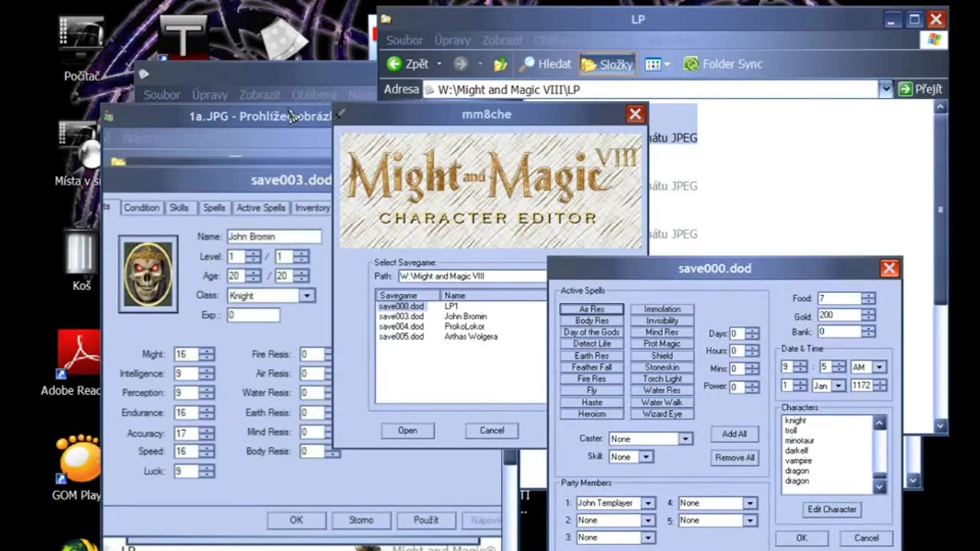This screenshot has width=980, height=551.
Task: Open party member 1 John Templayer dropdown
Action: (648, 503)
